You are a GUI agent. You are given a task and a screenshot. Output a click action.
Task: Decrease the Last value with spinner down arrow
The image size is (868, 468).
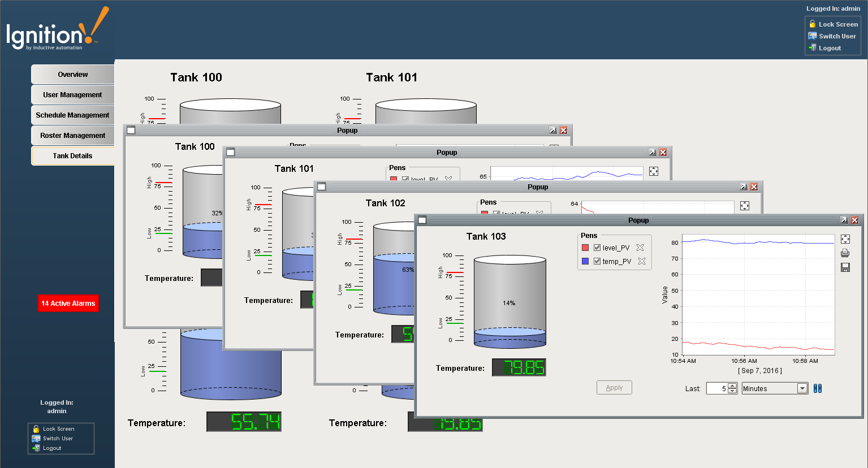(733, 391)
